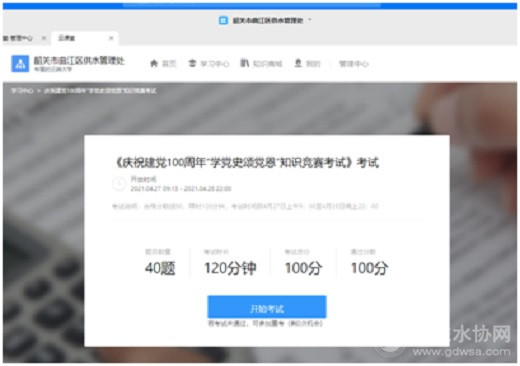This screenshot has height=366, width=520.
Task: Click the blue organization logo icon
Action: tap(20, 63)
